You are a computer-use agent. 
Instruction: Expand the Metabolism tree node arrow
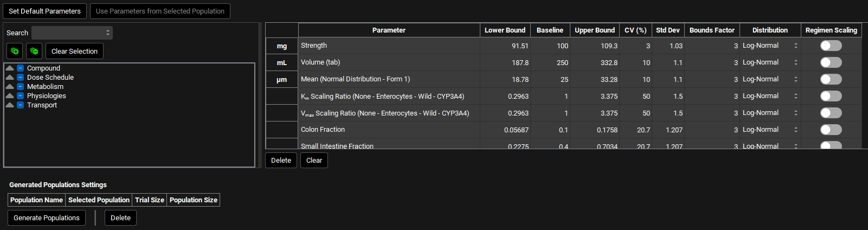click(10, 87)
